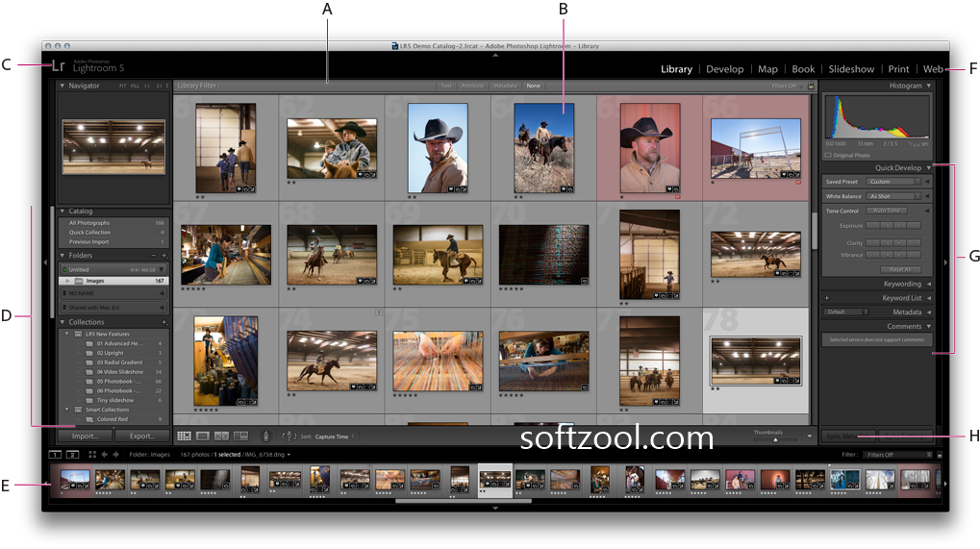This screenshot has height=549, width=980.
Task: Hide the top module picker arrow
Action: [x=495, y=55]
